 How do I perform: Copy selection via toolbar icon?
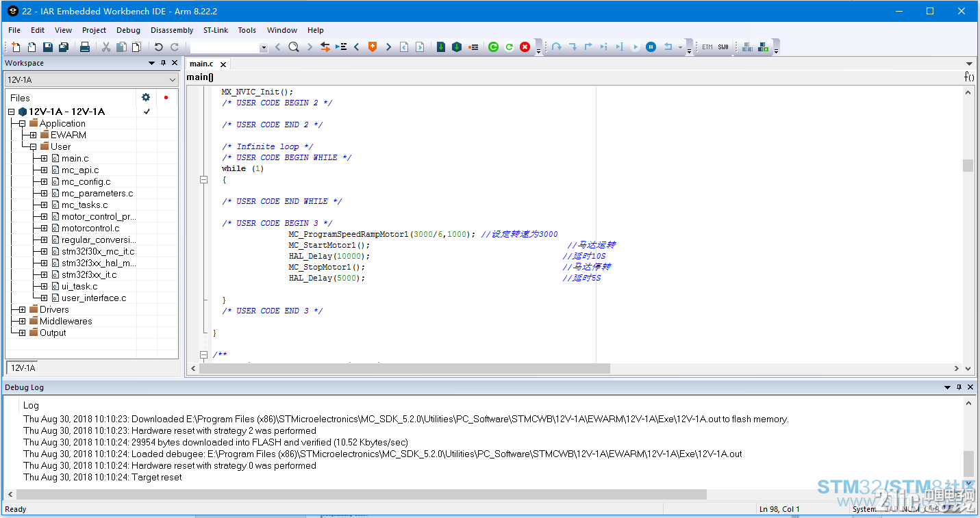click(121, 47)
